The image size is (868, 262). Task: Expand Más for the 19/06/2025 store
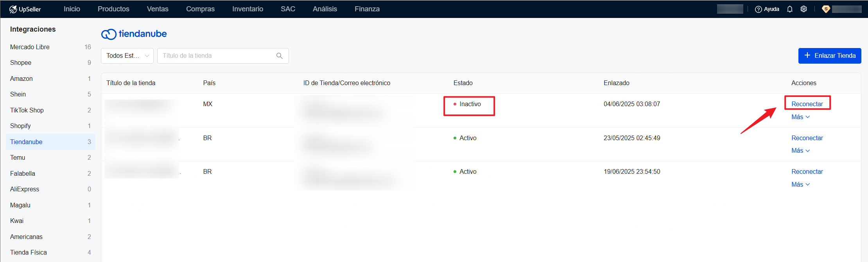(800, 184)
